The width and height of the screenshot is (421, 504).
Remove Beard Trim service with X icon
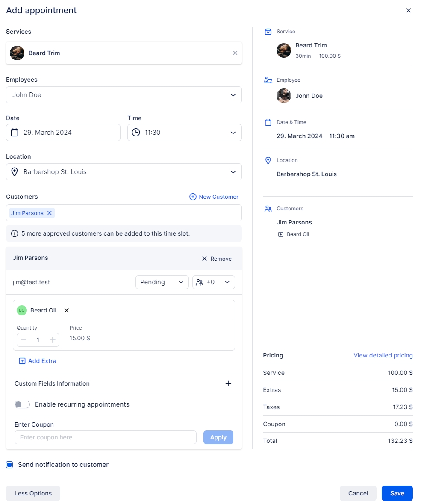[x=235, y=53]
